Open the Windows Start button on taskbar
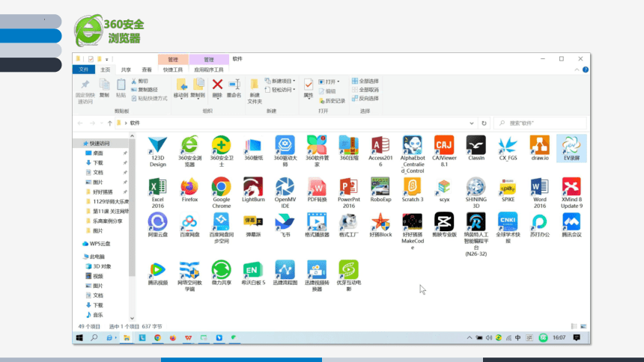The height and width of the screenshot is (362, 644). (79, 337)
